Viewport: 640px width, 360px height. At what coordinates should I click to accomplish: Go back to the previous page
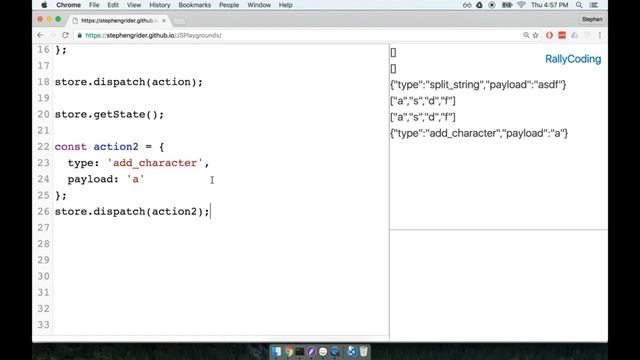point(40,35)
